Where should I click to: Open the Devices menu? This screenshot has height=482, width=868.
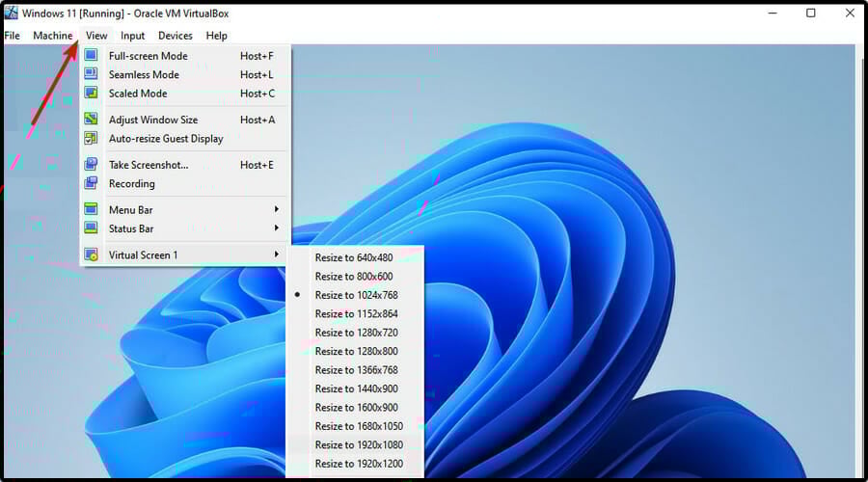[x=175, y=36]
